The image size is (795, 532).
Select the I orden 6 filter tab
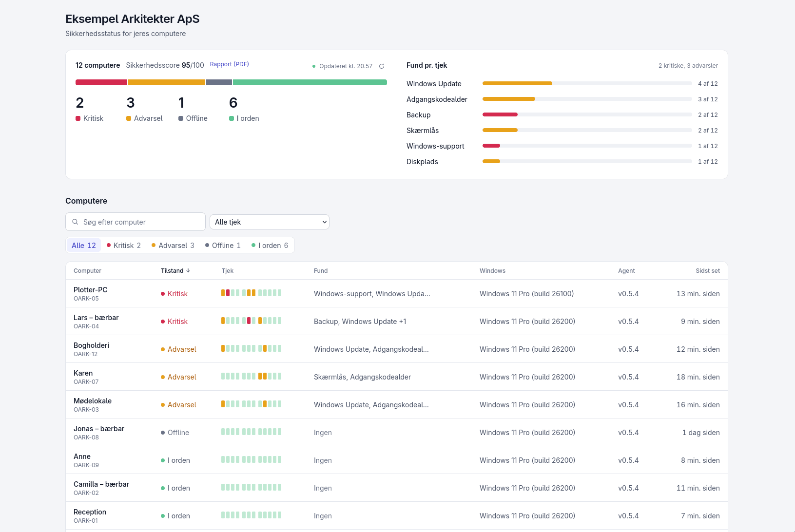tap(270, 245)
